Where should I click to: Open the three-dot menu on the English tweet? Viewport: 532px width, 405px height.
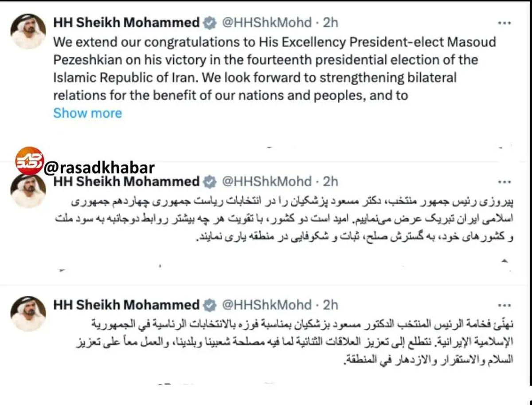pyautogui.click(x=505, y=23)
